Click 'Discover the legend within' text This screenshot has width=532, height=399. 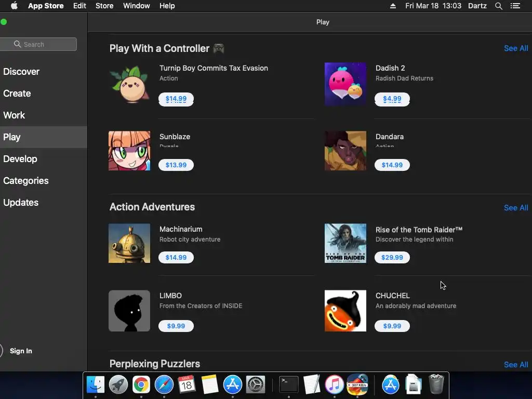tap(414, 239)
